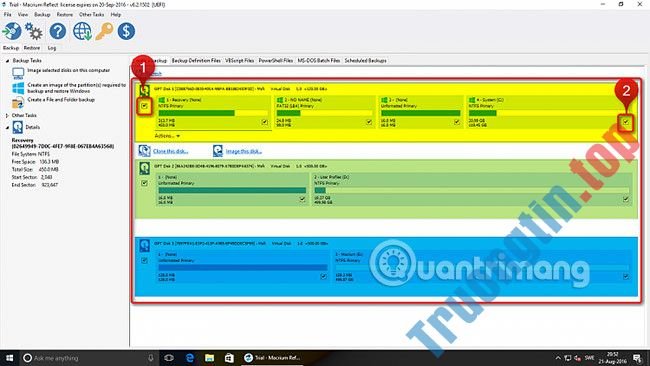Image resolution: width=650 pixels, height=366 pixels.
Task: Switch to the Restore main tab
Action: 32,48
